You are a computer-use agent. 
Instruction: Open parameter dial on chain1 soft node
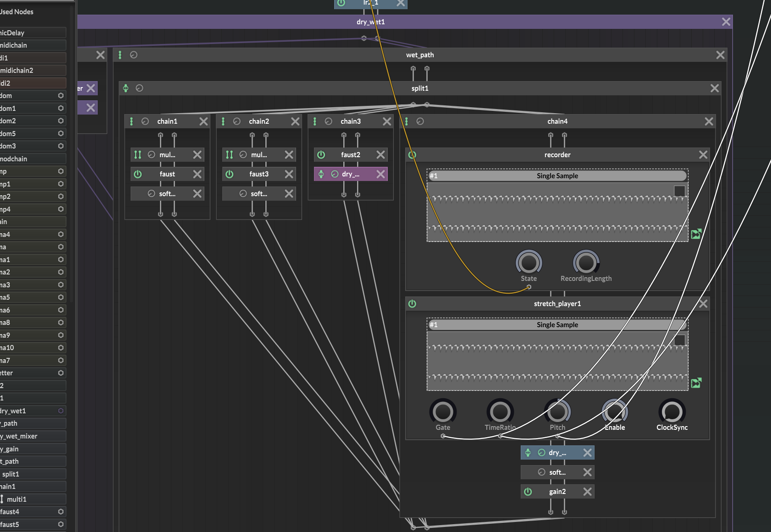(151, 194)
